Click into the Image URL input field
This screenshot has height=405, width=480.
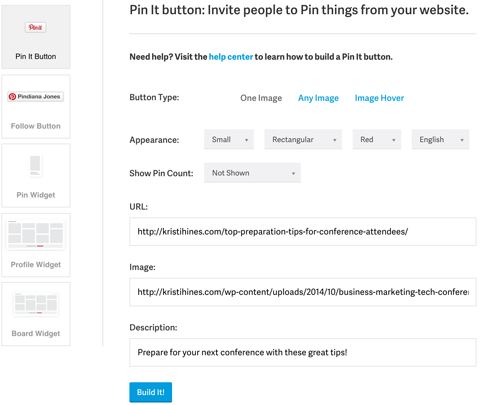click(x=303, y=292)
